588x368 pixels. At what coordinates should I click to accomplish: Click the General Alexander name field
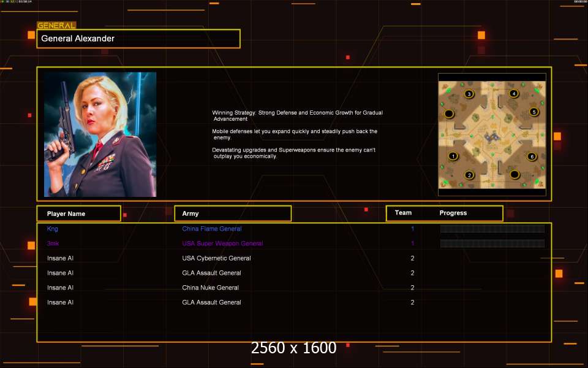point(138,39)
